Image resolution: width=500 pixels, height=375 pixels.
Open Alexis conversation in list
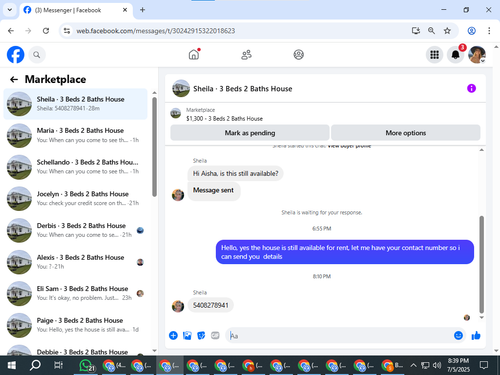[75, 262]
